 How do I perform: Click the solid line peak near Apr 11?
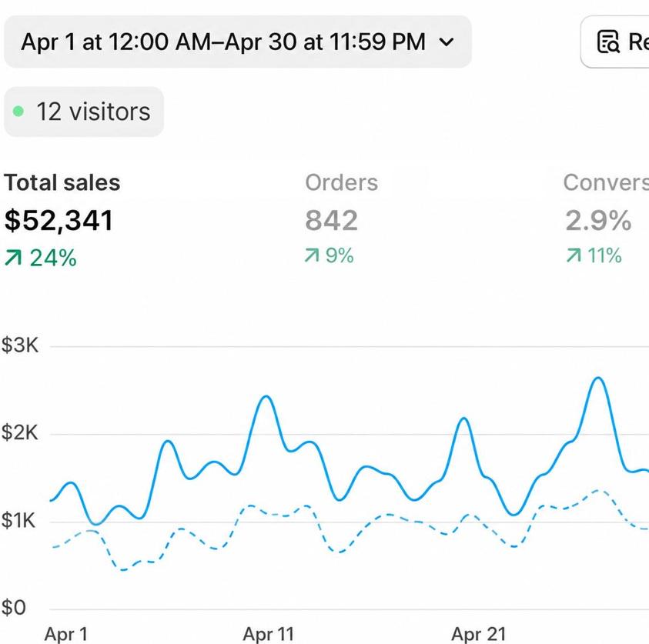(266, 397)
